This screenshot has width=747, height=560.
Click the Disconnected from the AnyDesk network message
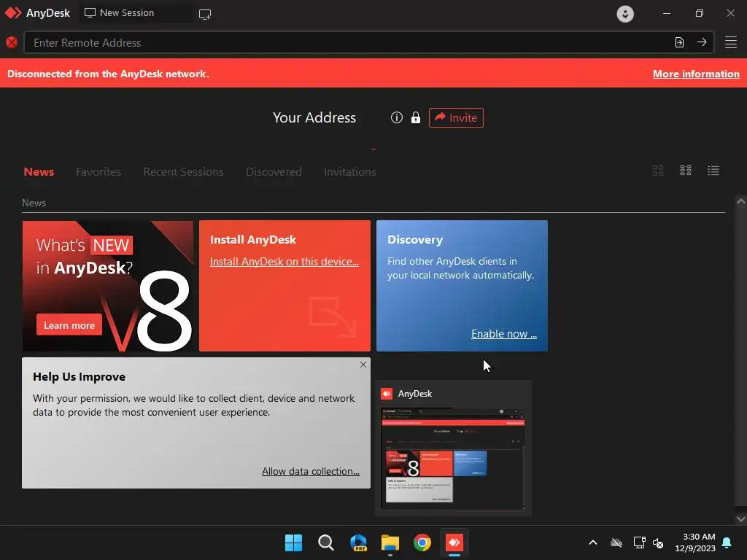108,74
